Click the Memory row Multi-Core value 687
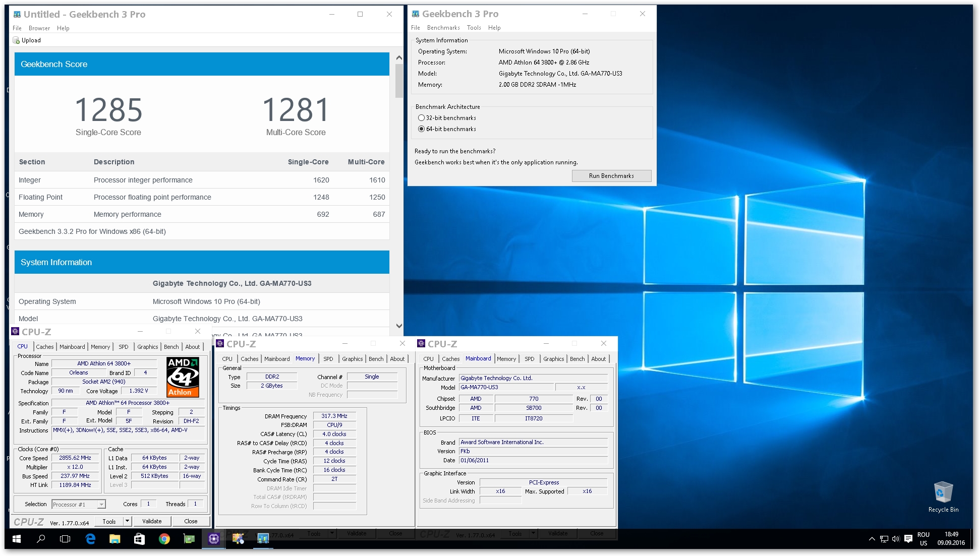This screenshot has width=980, height=556. tap(379, 214)
